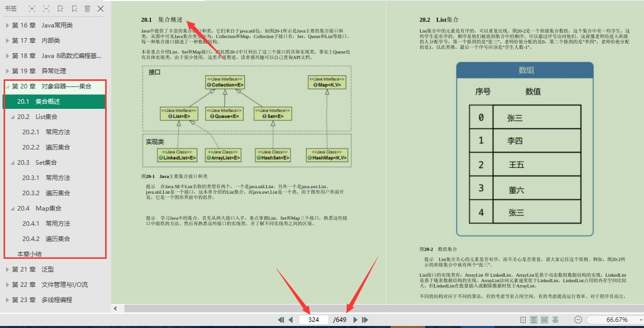Click the /649 total pages label
The image size is (644, 328).
340,320
